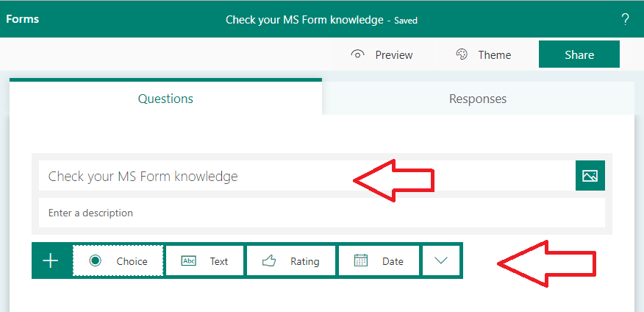Click the plus add-question icon
The image size is (644, 312).
tap(51, 260)
